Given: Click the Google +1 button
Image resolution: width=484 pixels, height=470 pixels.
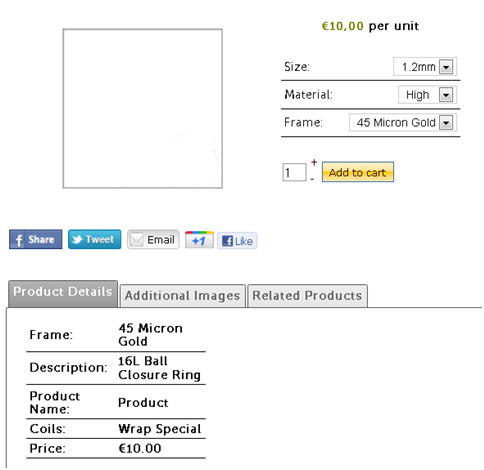Looking at the screenshot, I should pyautogui.click(x=199, y=240).
